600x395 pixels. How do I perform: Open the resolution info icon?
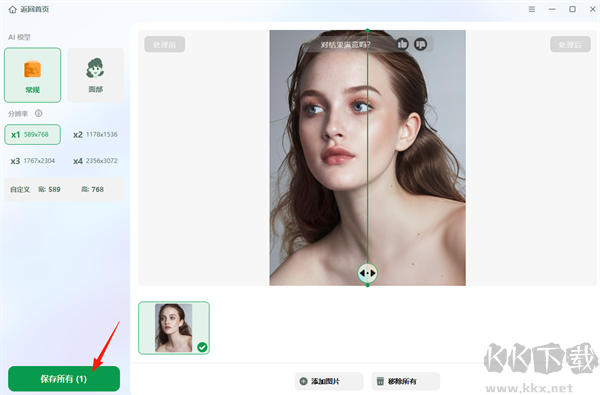coord(39,113)
